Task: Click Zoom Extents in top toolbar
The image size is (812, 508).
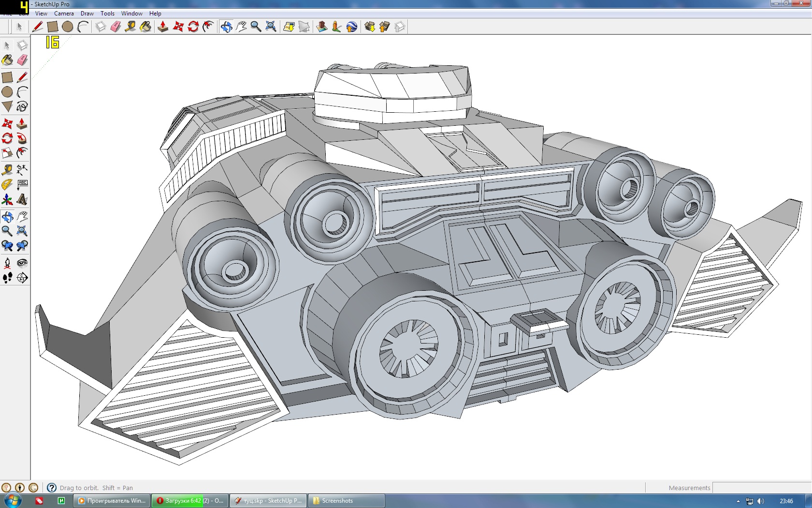Action: tap(271, 27)
